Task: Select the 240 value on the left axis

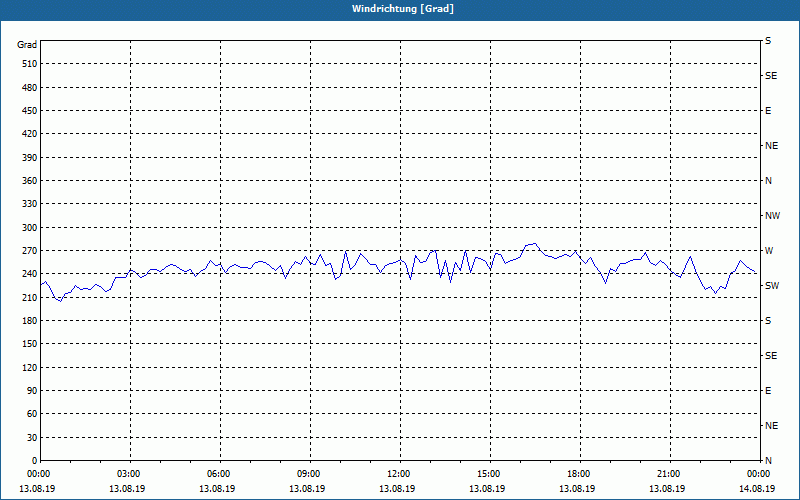Action: (30, 274)
